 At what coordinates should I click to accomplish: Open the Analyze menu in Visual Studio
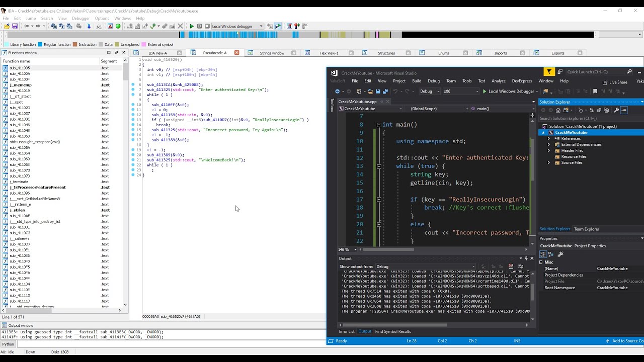point(498,81)
